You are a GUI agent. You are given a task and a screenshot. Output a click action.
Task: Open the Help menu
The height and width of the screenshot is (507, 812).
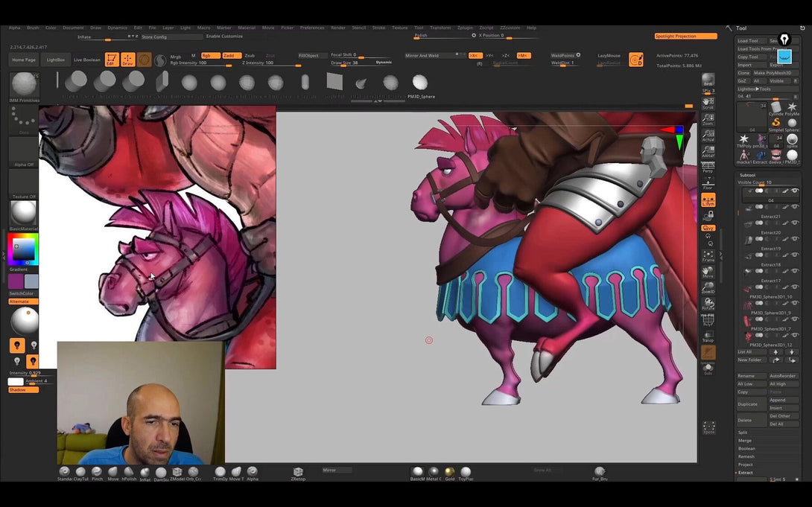(531, 28)
